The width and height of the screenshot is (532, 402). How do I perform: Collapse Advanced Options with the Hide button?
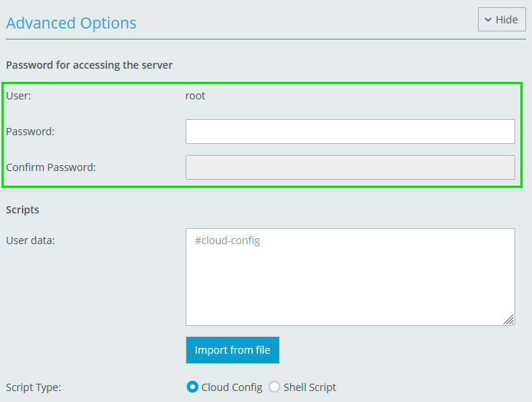coord(501,20)
